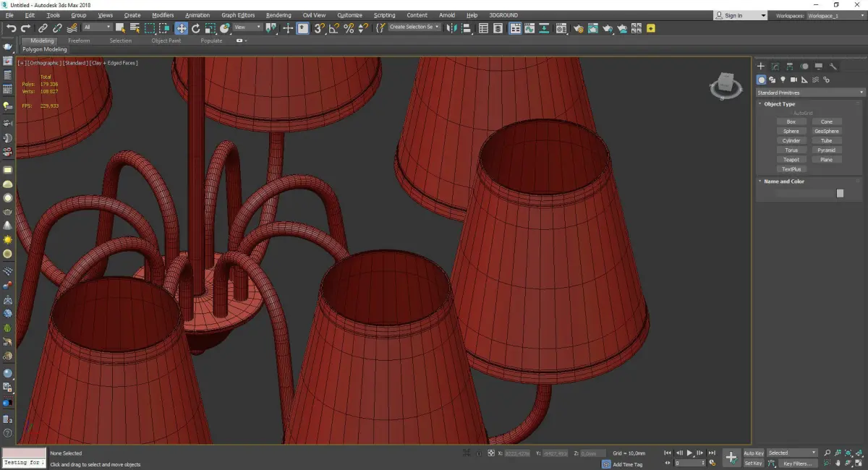Toggle the 3D Snaps button

319,28
